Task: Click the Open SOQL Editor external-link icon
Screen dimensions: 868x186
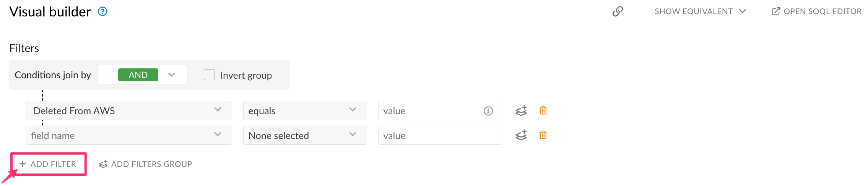Action: click(776, 11)
